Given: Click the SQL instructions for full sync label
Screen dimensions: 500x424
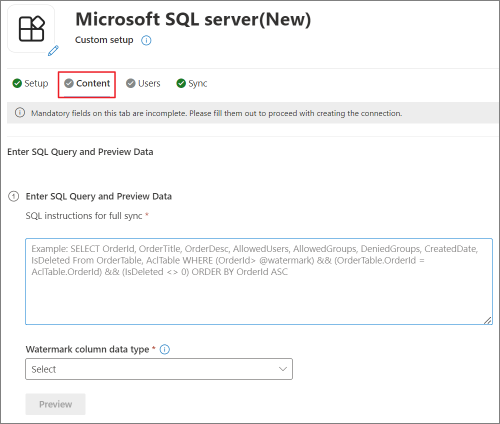Looking at the screenshot, I should [x=84, y=216].
